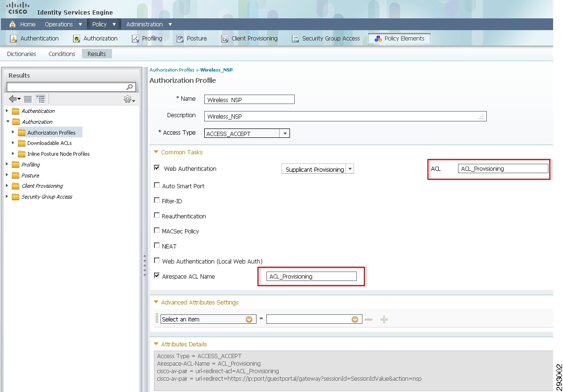Click the Policy Elements icon
The height and width of the screenshot is (392, 563).
coord(378,39)
